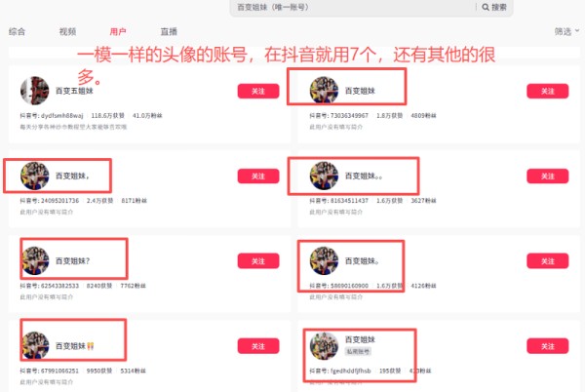585x392 pixels.
Task: Follow the account fgedhddfjfhsb
Action: pos(547,346)
